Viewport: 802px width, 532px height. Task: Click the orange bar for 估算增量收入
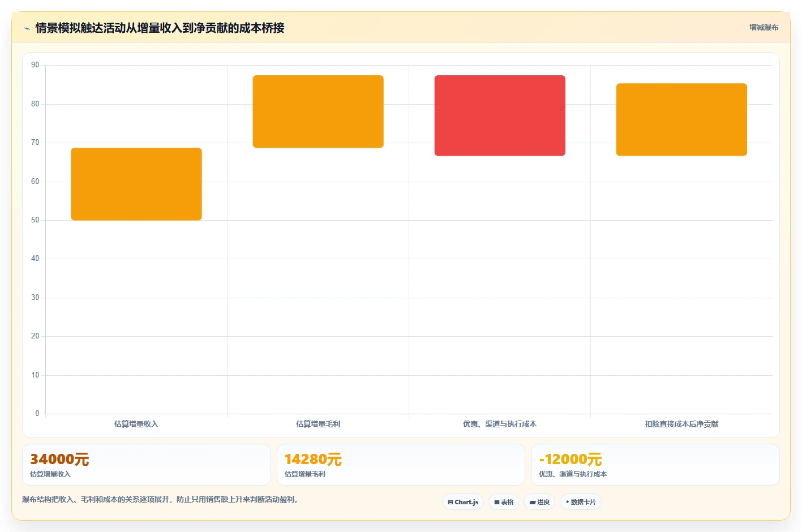136,184
